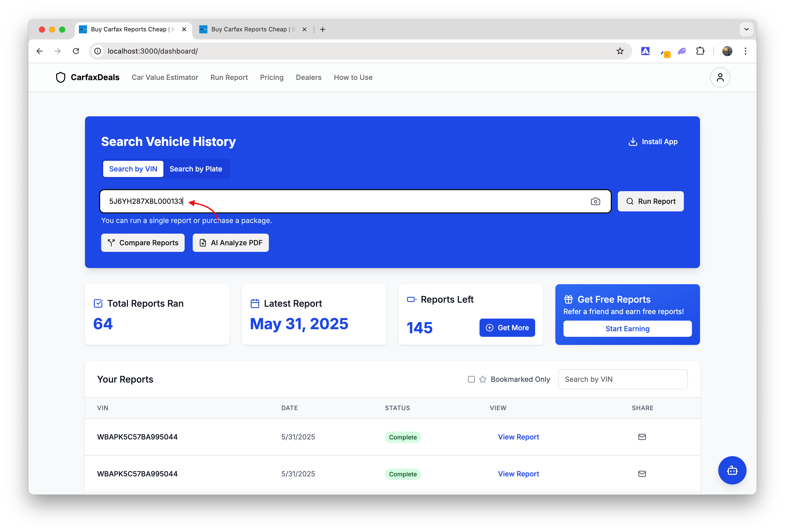Select the Search by VIN tab
The image size is (785, 532).
(x=133, y=169)
